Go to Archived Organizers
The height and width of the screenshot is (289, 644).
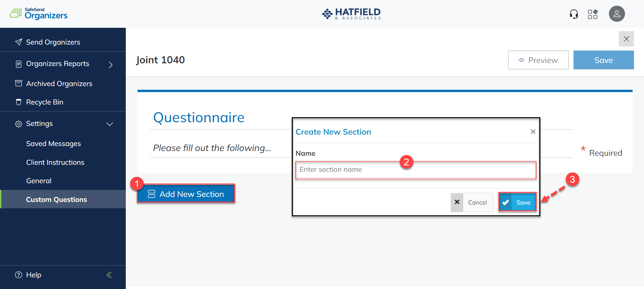[59, 84]
